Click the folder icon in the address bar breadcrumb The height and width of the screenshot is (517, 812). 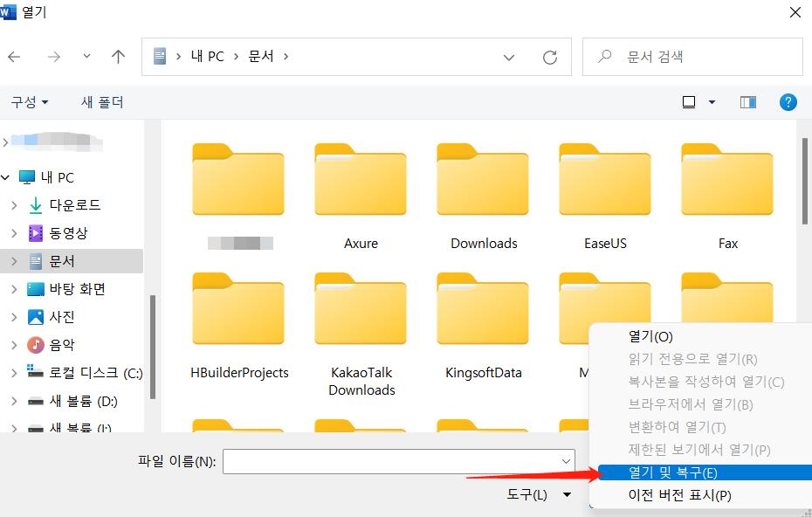tap(161, 56)
